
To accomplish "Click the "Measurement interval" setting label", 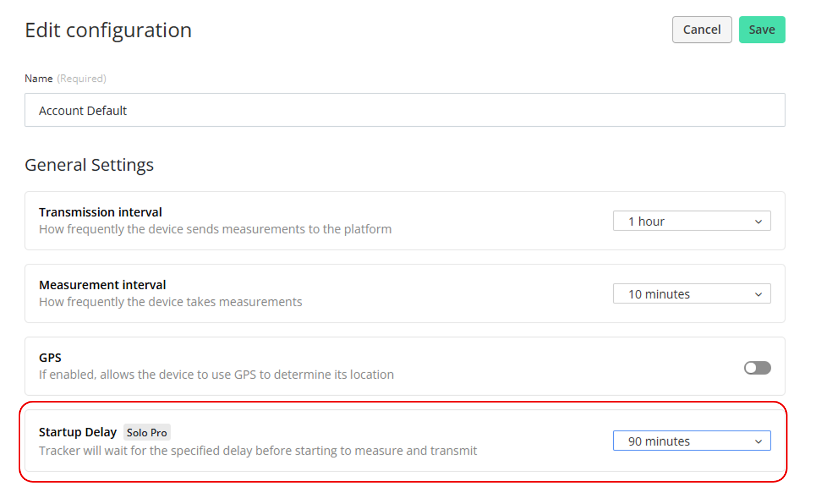I will coord(102,285).
